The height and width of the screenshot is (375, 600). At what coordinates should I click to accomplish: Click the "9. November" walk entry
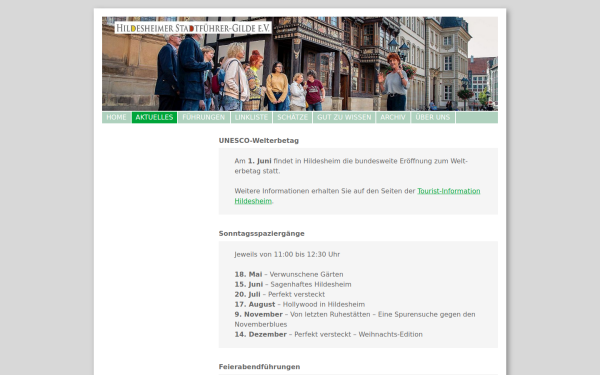coord(355,319)
